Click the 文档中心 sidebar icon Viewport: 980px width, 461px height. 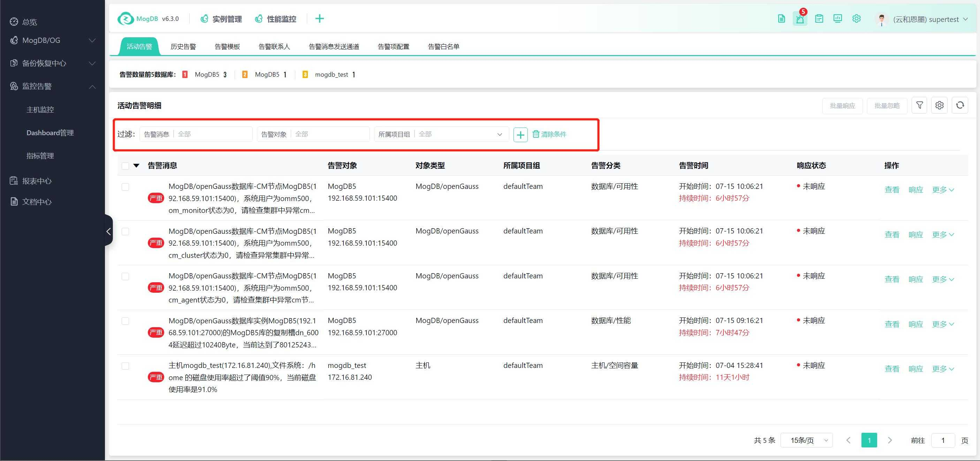click(14, 202)
